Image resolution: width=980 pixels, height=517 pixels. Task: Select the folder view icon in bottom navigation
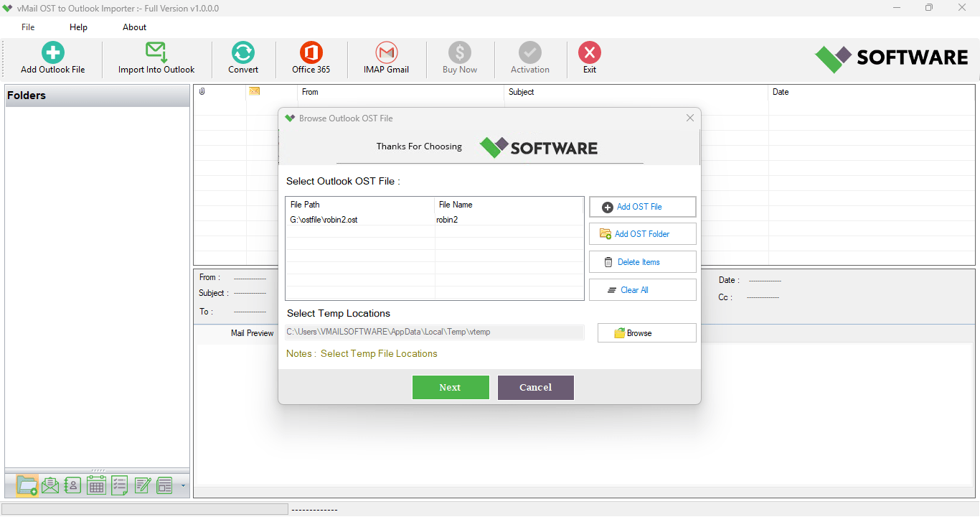(x=27, y=485)
